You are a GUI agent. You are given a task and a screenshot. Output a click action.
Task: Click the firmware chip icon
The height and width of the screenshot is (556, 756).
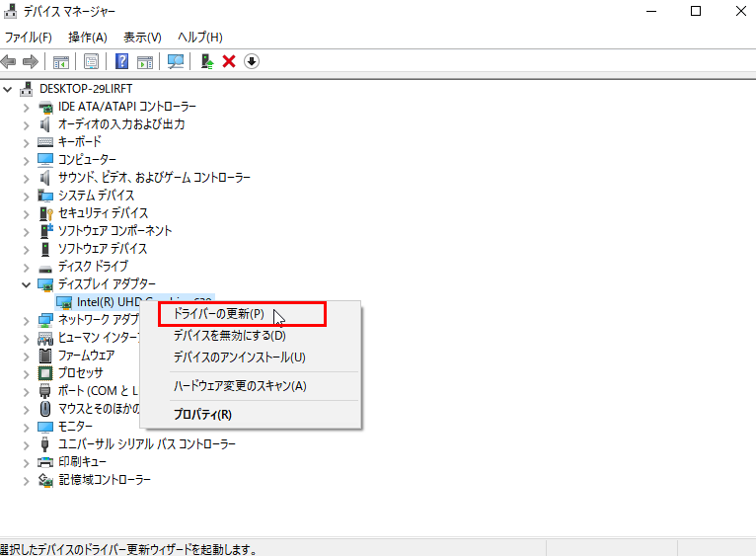tap(45, 356)
